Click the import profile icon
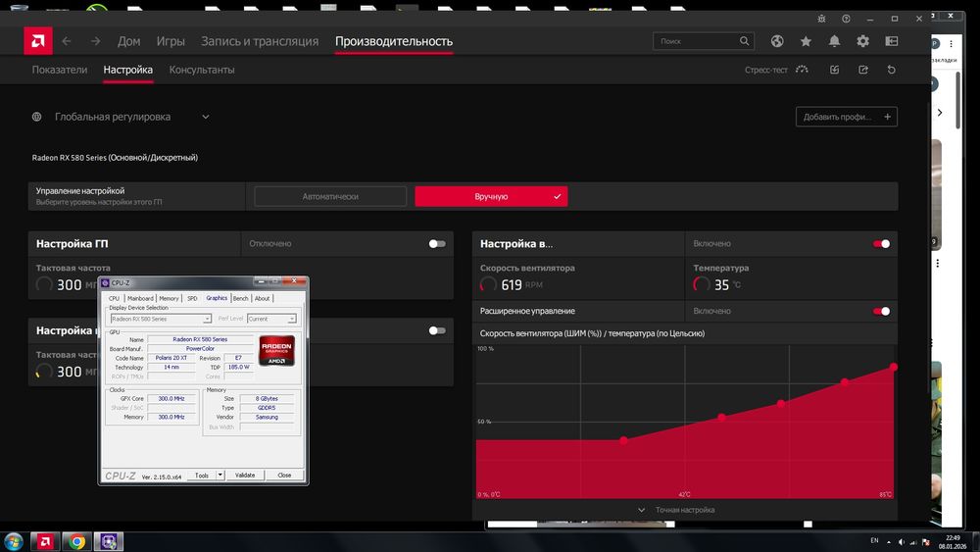 [x=834, y=70]
